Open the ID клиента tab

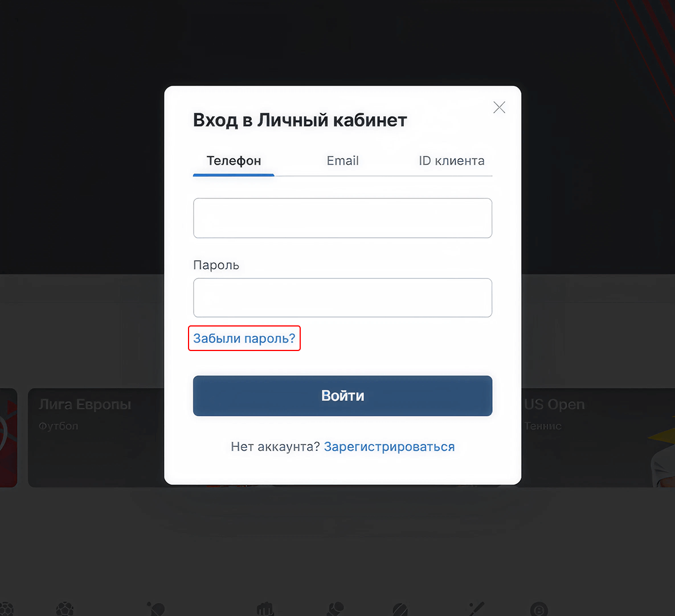click(x=452, y=161)
